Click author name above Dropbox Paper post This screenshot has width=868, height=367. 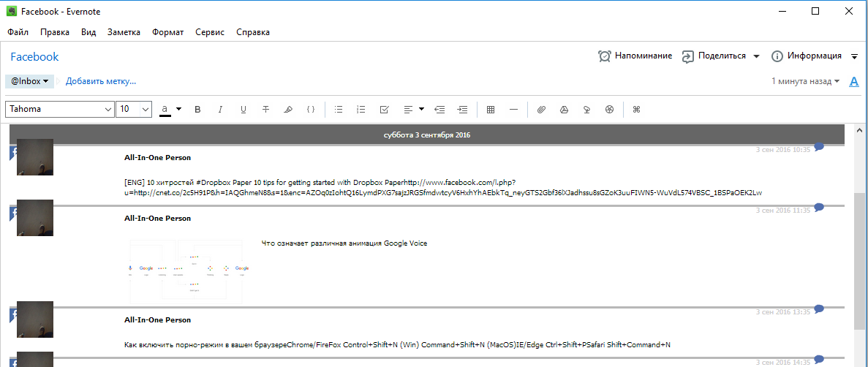[x=158, y=158]
